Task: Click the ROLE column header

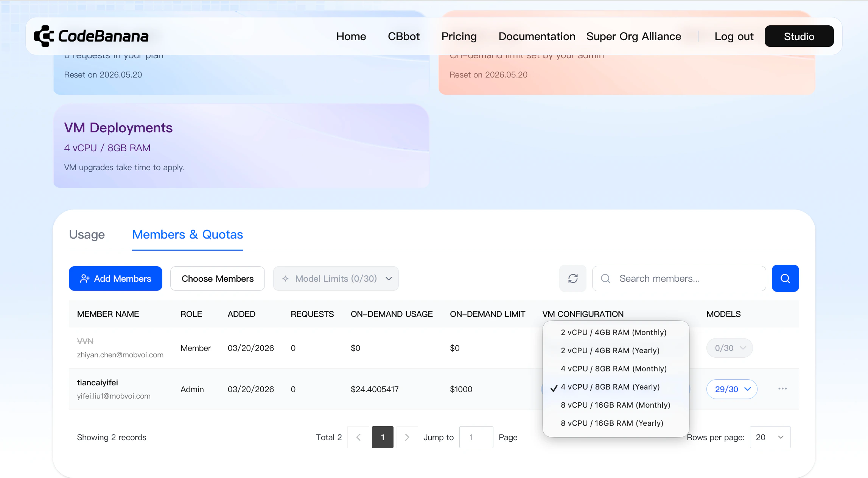Action: coord(191,314)
